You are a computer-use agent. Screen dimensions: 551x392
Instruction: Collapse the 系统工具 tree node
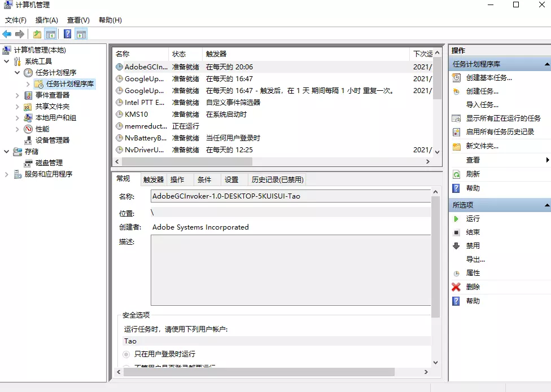click(x=6, y=61)
